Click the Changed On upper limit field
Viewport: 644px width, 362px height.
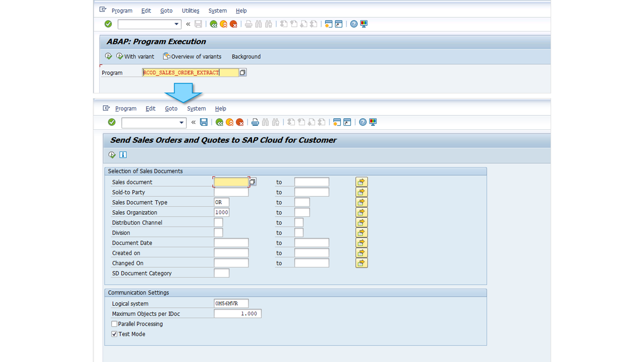coord(312,263)
